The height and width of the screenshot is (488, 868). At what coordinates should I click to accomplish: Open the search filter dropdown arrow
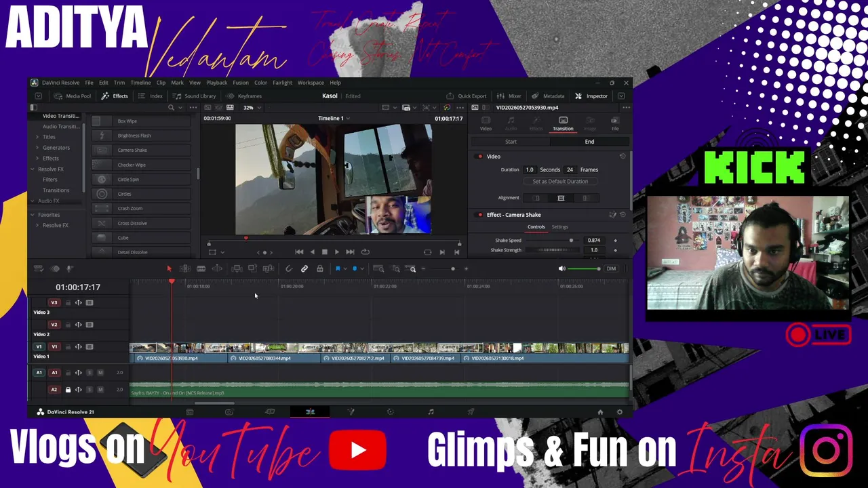(181, 108)
